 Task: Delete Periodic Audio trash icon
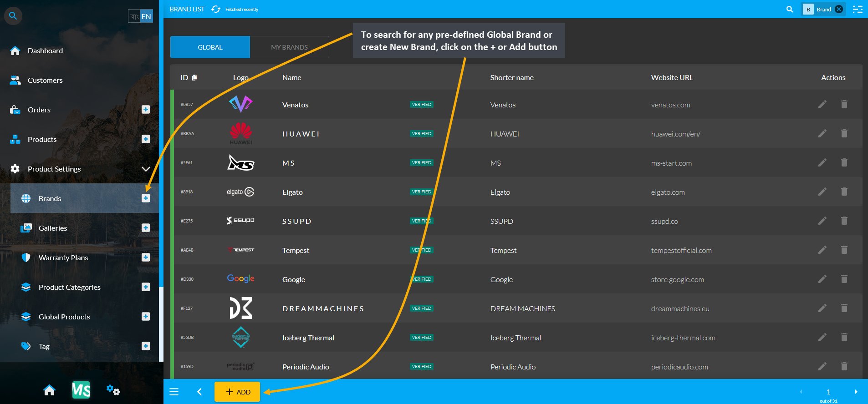click(x=844, y=366)
